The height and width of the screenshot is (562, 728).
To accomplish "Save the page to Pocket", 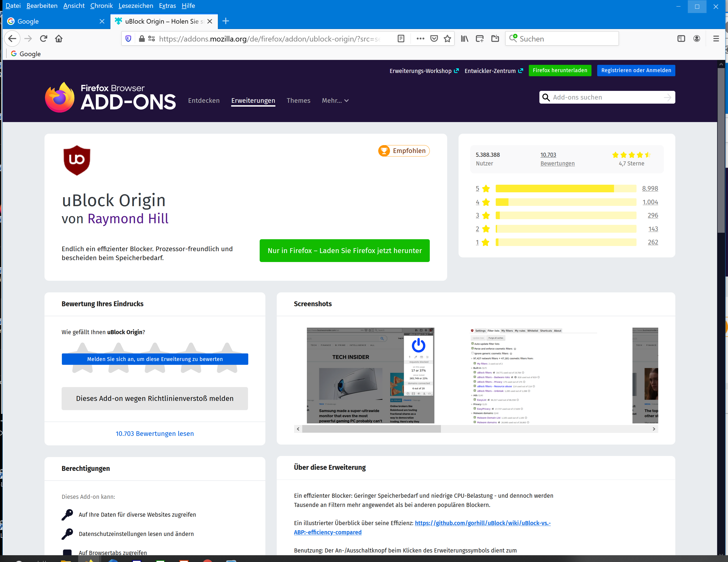I will click(x=434, y=39).
